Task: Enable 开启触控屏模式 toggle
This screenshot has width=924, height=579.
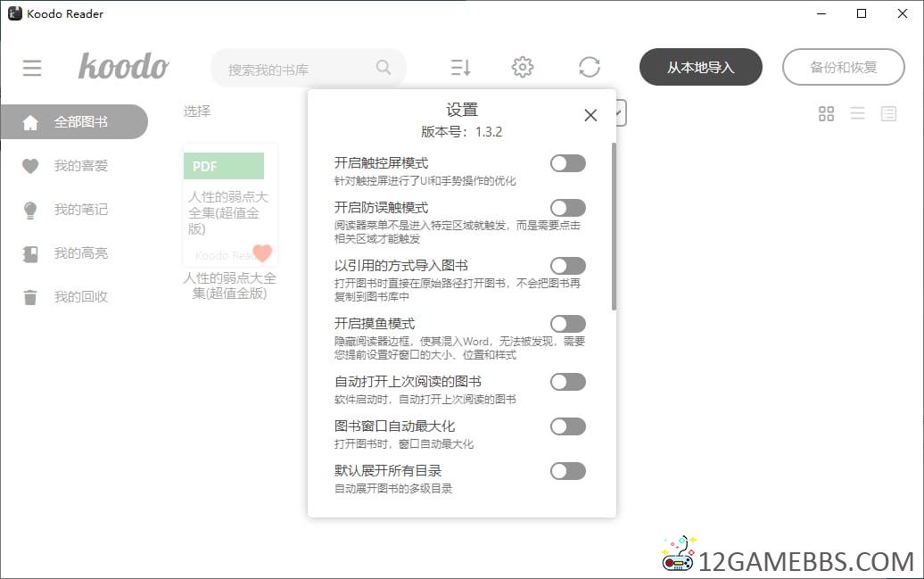Action: tap(567, 163)
